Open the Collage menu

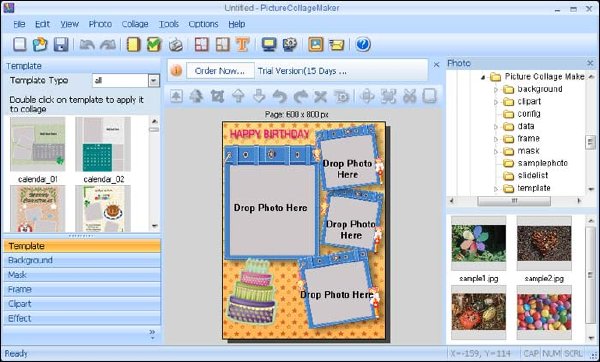[135, 24]
